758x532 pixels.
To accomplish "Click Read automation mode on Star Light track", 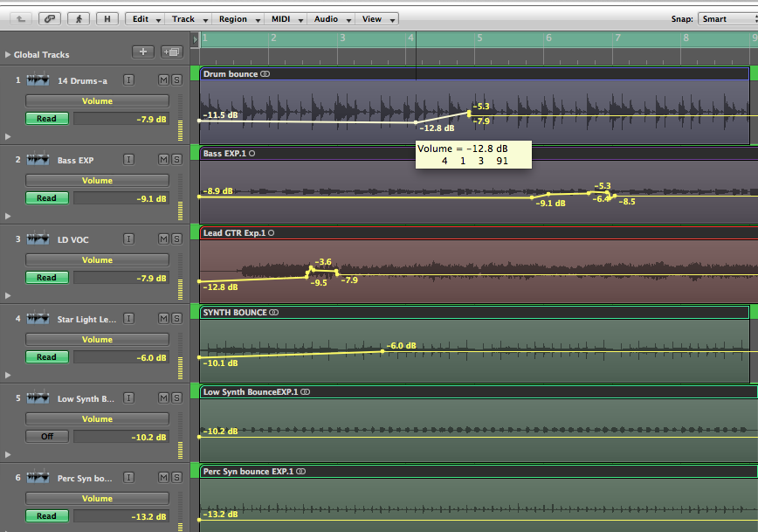I will [46, 357].
